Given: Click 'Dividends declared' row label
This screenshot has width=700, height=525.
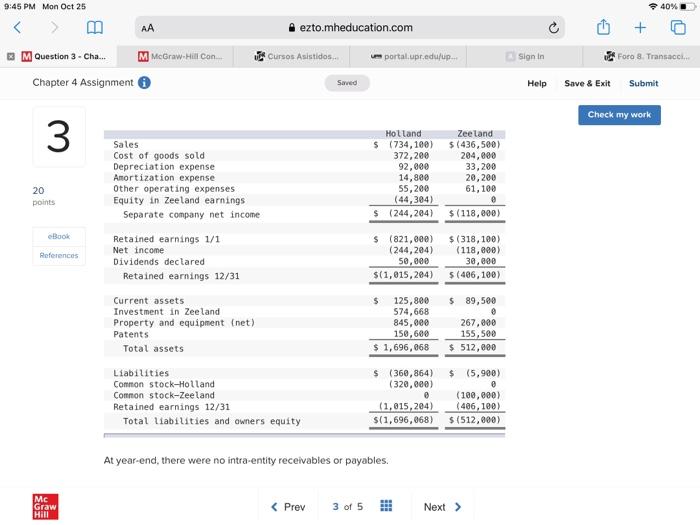Looking at the screenshot, I should coord(159,262).
